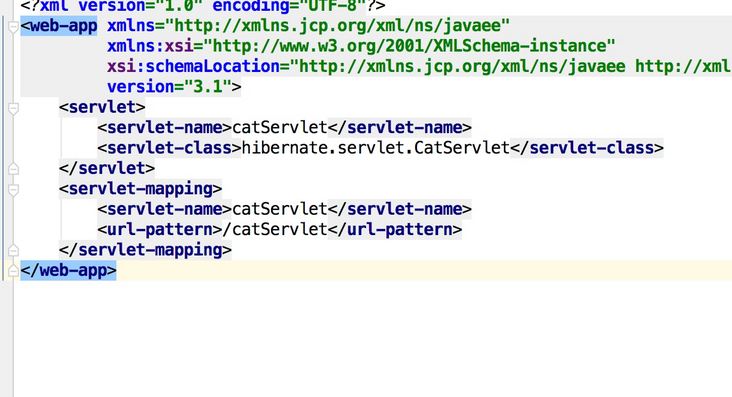732x397 pixels.
Task: Collapse the opening servlet tag fold marker
Action: 13,108
